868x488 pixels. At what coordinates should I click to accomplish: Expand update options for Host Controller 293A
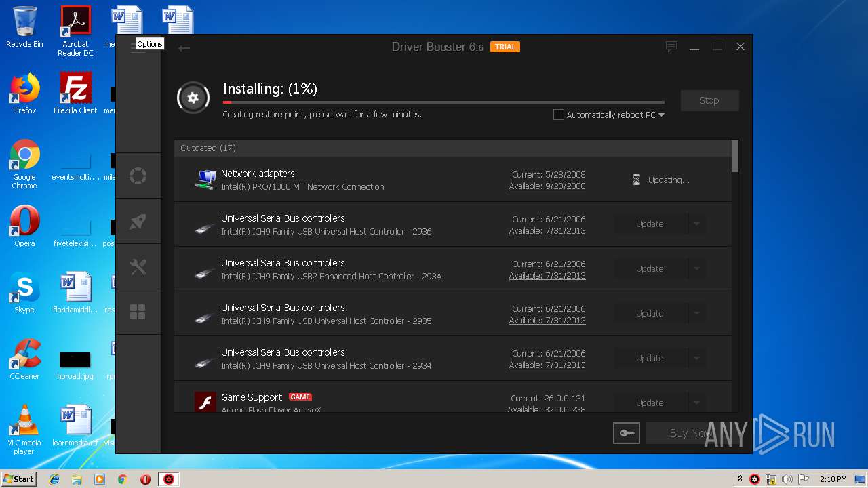[696, 269]
